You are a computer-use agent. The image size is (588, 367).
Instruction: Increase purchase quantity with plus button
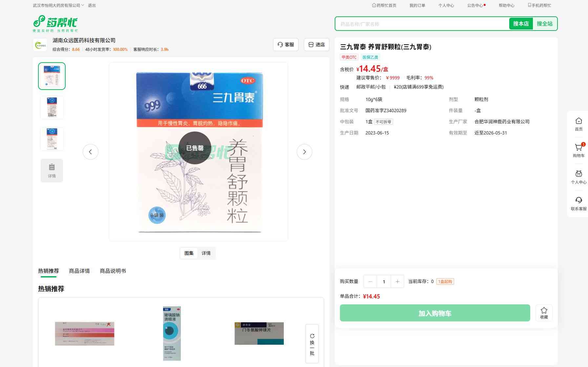[x=397, y=281]
